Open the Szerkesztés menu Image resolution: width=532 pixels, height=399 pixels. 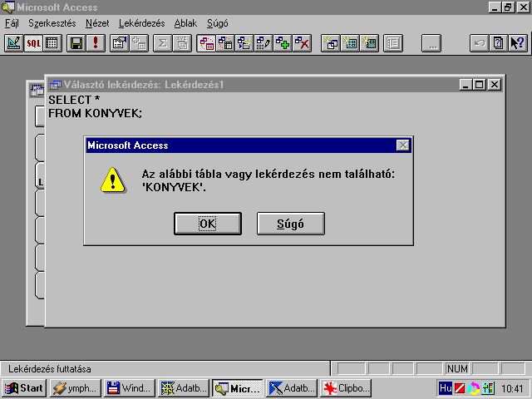(52, 23)
